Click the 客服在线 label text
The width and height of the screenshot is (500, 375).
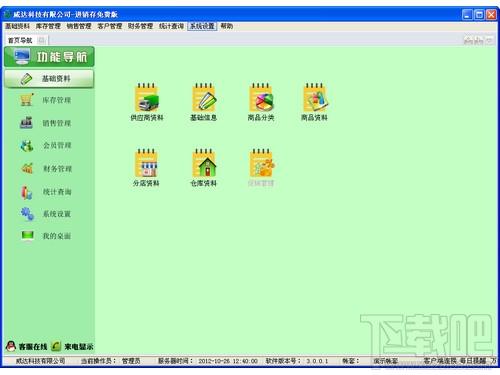33,347
